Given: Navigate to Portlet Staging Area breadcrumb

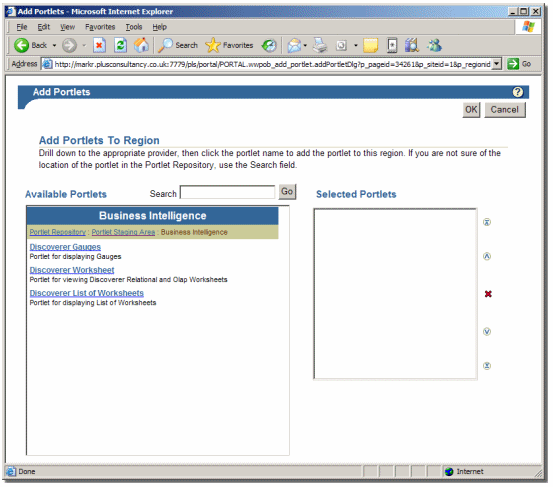Looking at the screenshot, I should point(123,232).
